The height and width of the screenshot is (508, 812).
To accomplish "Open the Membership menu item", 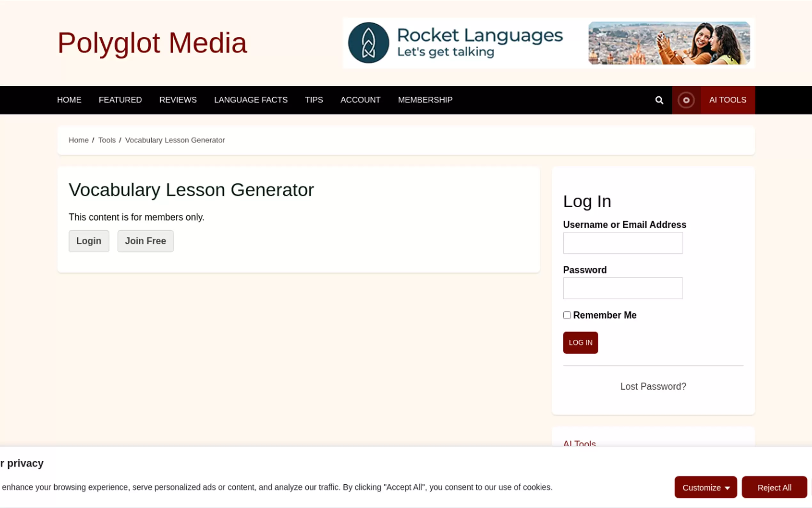I will 425,100.
